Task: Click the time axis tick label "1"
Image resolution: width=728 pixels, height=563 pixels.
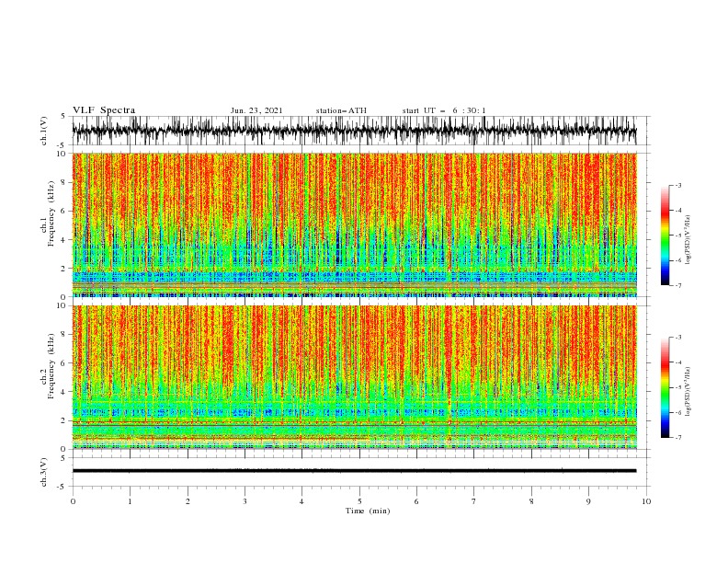Action: pos(130,501)
